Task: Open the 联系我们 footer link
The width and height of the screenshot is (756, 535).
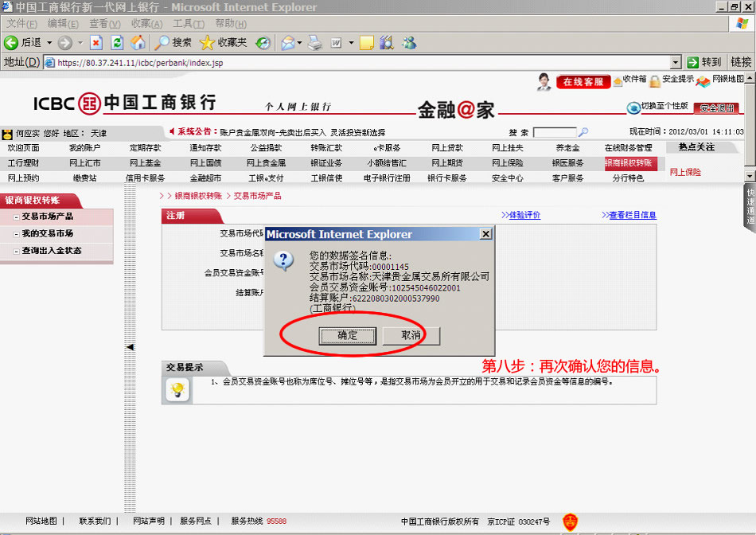Action: tap(95, 521)
